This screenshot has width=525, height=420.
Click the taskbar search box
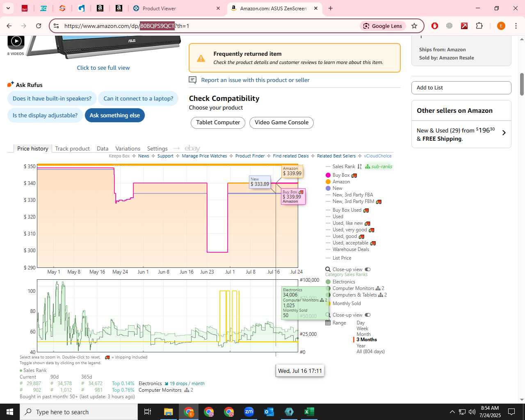[79, 412]
